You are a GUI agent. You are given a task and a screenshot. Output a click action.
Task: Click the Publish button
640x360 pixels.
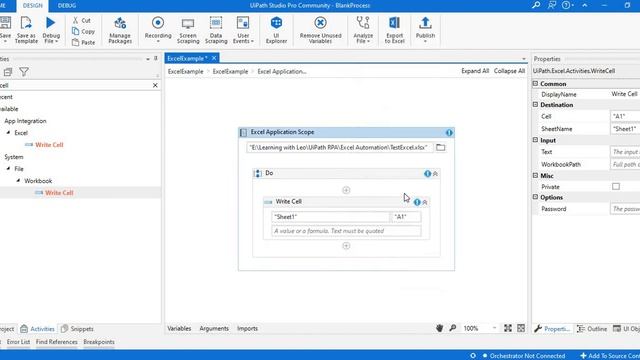pos(425,29)
